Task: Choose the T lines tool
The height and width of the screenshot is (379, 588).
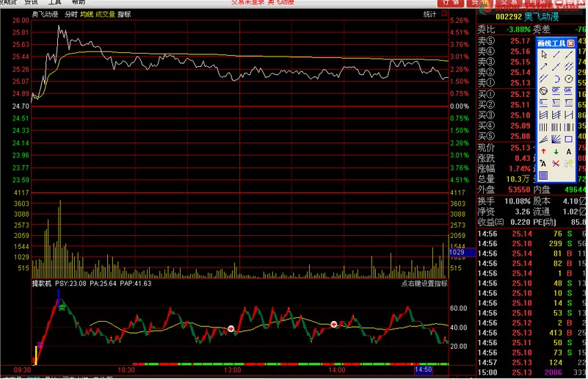Action: [568, 102]
